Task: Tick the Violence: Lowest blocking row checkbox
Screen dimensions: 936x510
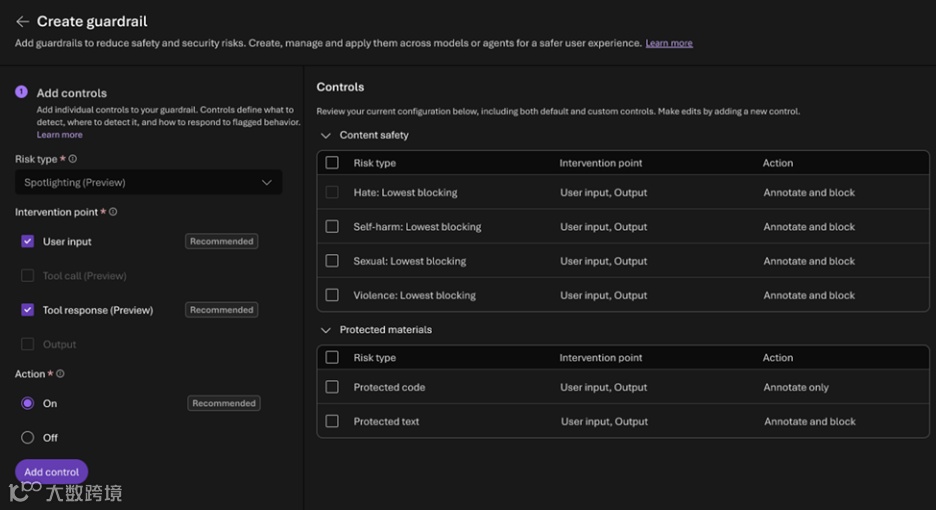Action: tap(332, 295)
